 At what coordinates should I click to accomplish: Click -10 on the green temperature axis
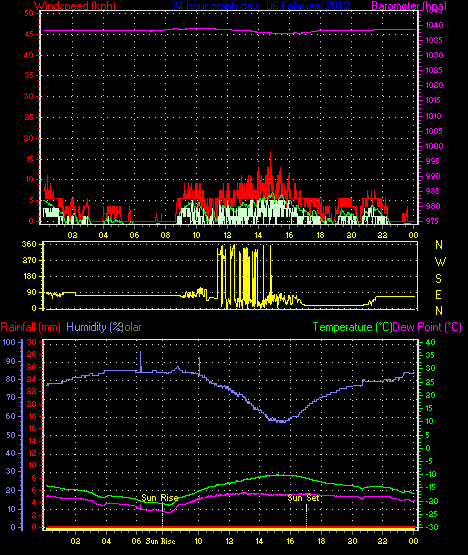click(x=431, y=474)
